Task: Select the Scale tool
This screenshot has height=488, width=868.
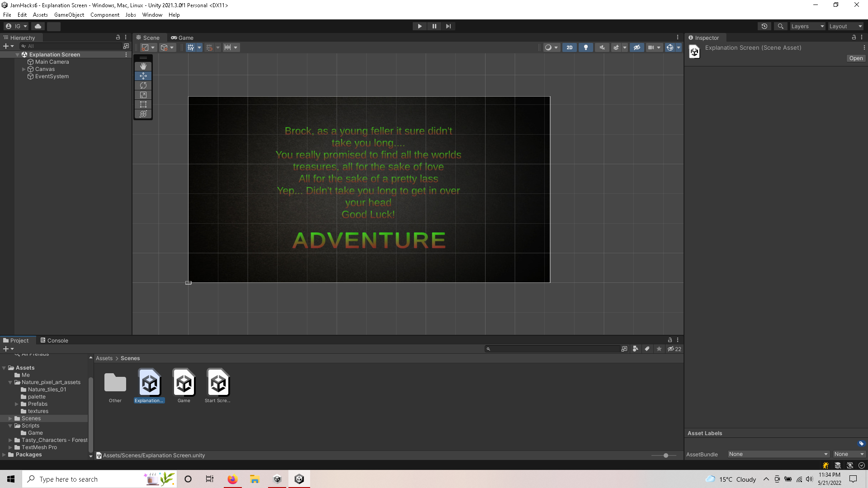Action: 143,95
